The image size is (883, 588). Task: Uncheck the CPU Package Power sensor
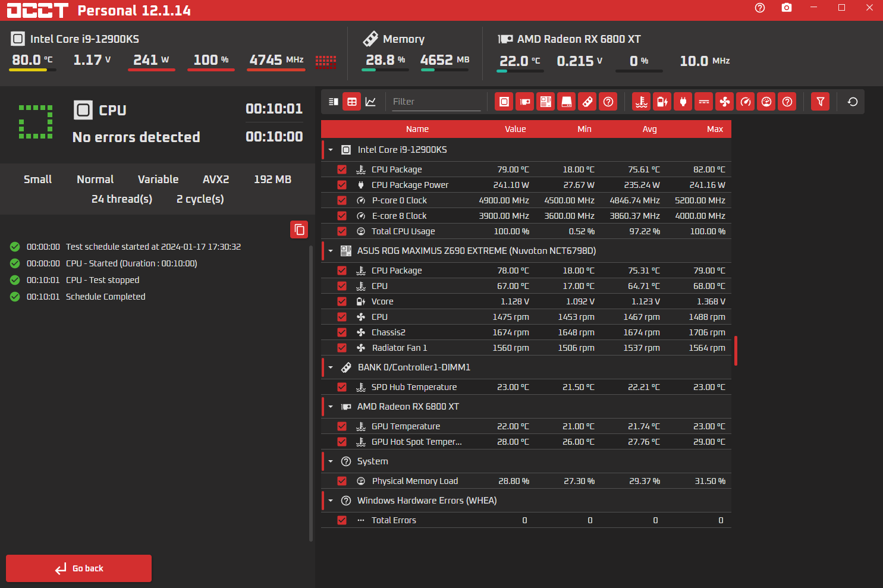click(342, 185)
